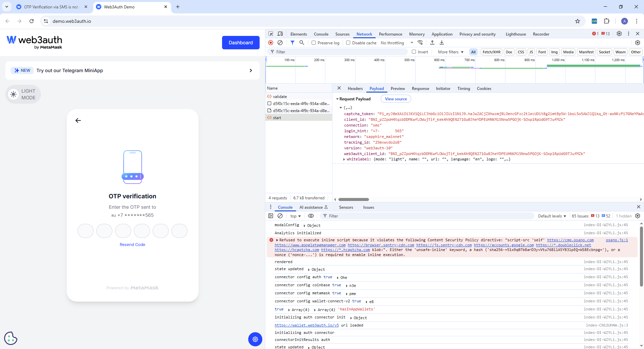Toggle the Socket type filter
644x349 pixels.
point(604,52)
